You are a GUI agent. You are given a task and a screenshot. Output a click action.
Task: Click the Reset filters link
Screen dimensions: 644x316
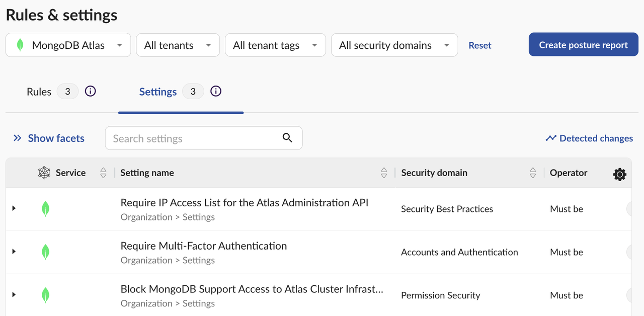point(479,45)
